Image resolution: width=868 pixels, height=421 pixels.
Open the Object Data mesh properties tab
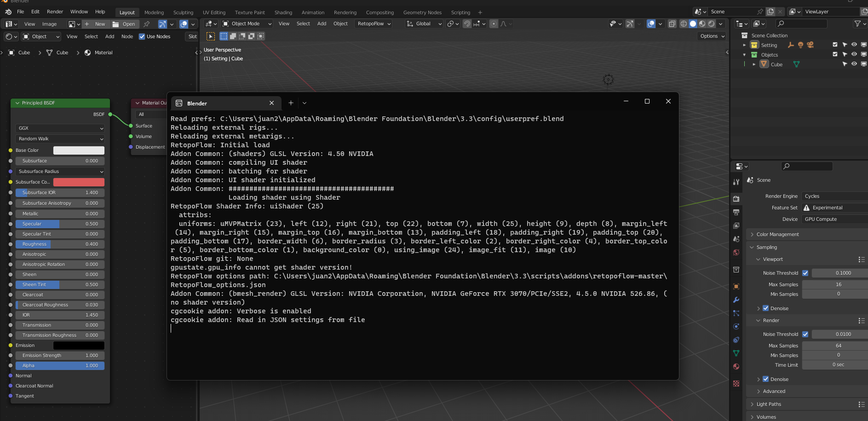[736, 353]
